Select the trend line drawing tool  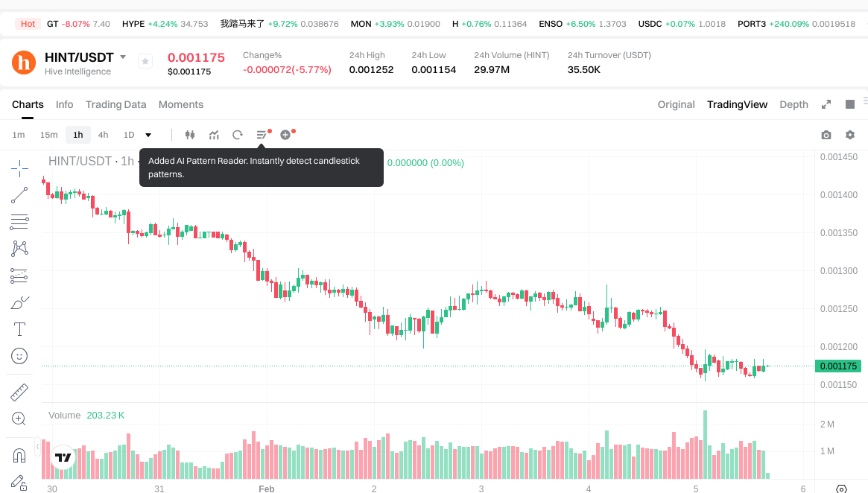click(19, 195)
